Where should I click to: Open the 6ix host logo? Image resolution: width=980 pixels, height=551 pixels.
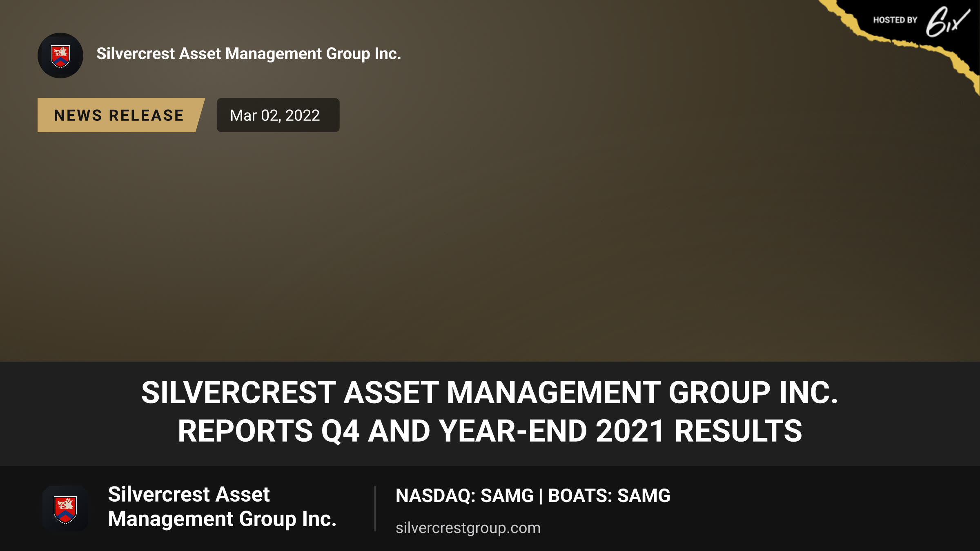pyautogui.click(x=947, y=21)
